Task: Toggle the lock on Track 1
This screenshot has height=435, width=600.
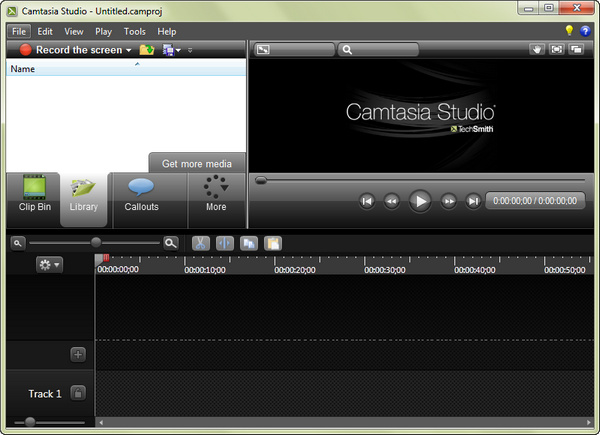Action: (78, 393)
